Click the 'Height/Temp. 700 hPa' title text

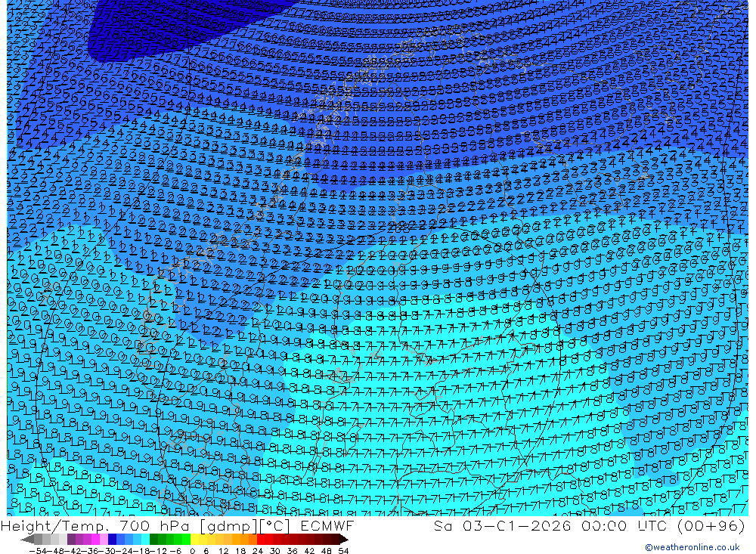click(94, 525)
